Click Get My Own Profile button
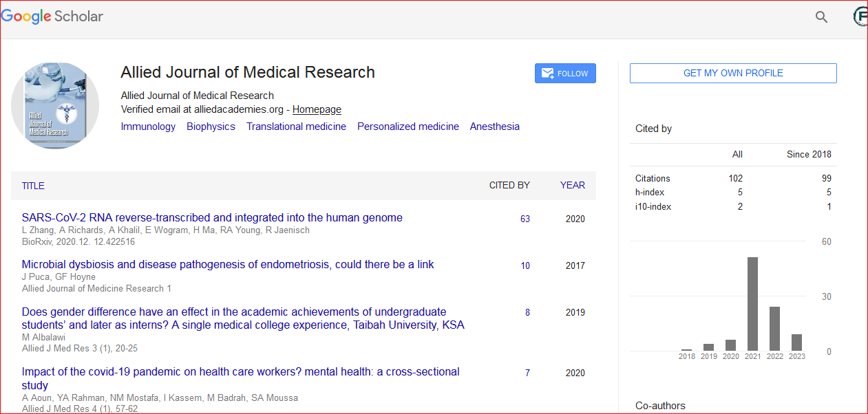The width and height of the screenshot is (868, 414). (x=733, y=74)
